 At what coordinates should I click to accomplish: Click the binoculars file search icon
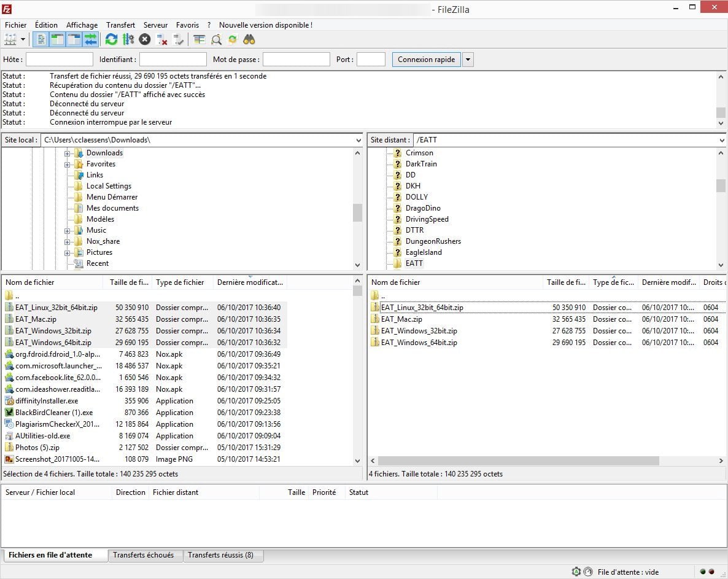(249, 40)
